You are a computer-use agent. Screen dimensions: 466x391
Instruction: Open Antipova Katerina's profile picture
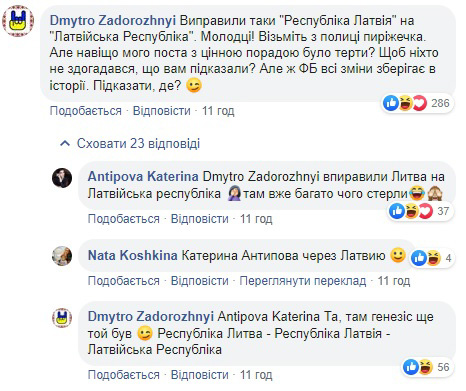[x=62, y=178]
